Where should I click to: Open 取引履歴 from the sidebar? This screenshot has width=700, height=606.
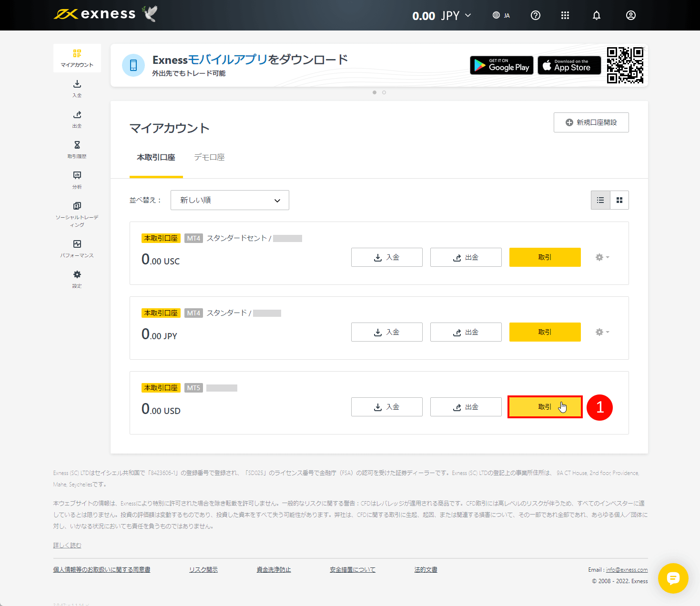point(77,149)
